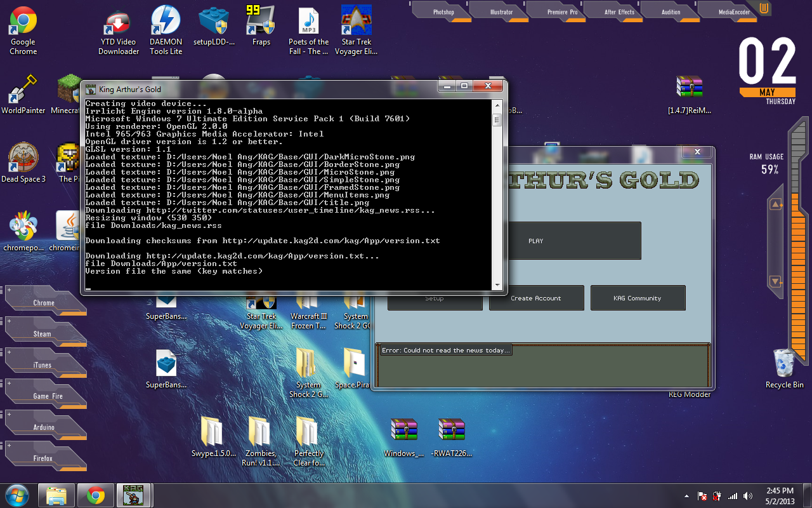Image resolution: width=812 pixels, height=508 pixels.
Task: Click Create Account in KAG launcher
Action: 536,298
